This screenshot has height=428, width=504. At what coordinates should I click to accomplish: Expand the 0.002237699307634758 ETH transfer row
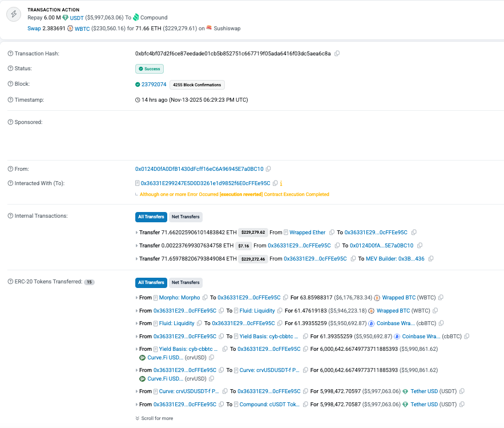coord(136,246)
